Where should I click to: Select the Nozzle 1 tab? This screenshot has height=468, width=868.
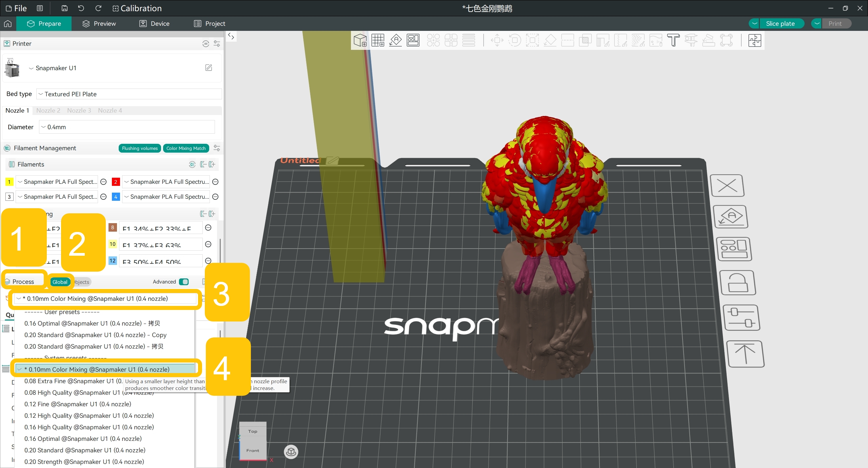tap(17, 111)
